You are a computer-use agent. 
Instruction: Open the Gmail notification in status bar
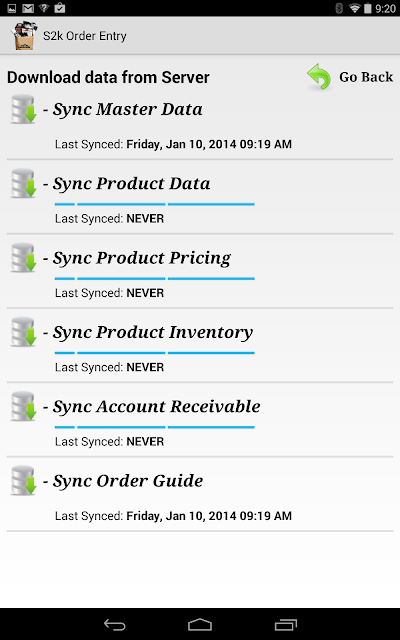pos(28,8)
